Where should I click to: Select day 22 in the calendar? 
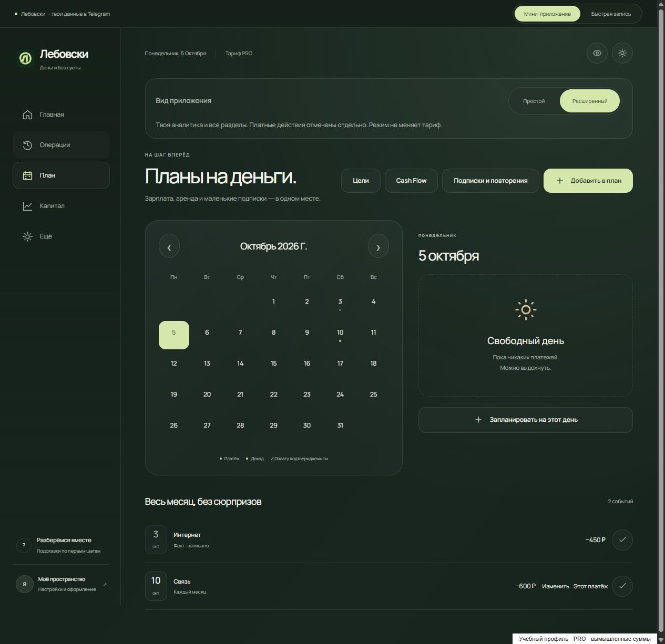tap(273, 397)
